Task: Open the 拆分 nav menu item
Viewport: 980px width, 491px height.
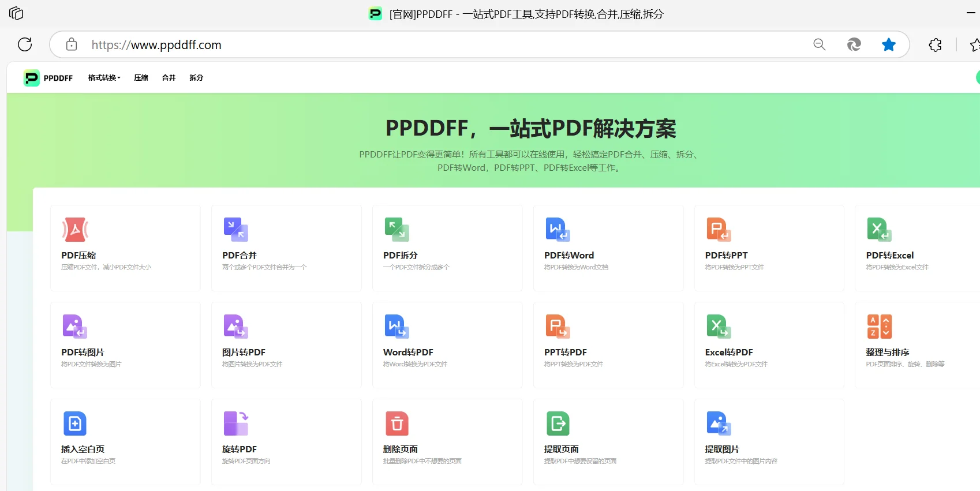Action: click(196, 78)
